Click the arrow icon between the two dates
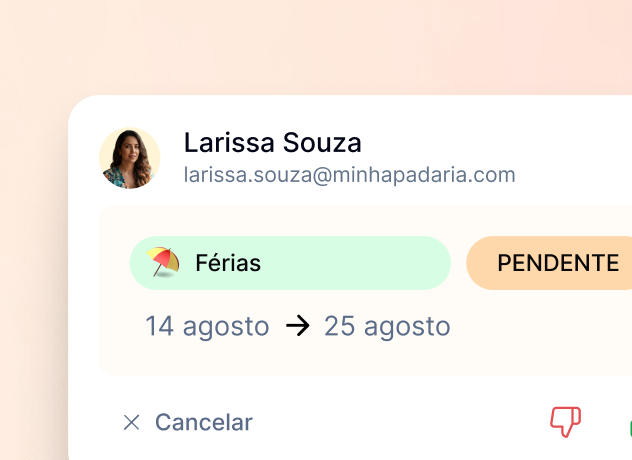Image resolution: width=632 pixels, height=460 pixels. (x=297, y=326)
